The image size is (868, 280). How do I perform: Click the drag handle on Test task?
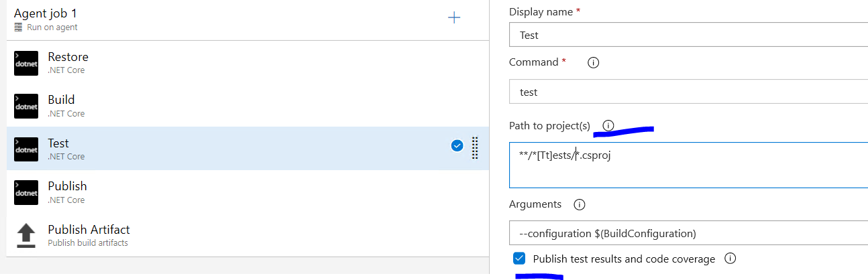475,147
